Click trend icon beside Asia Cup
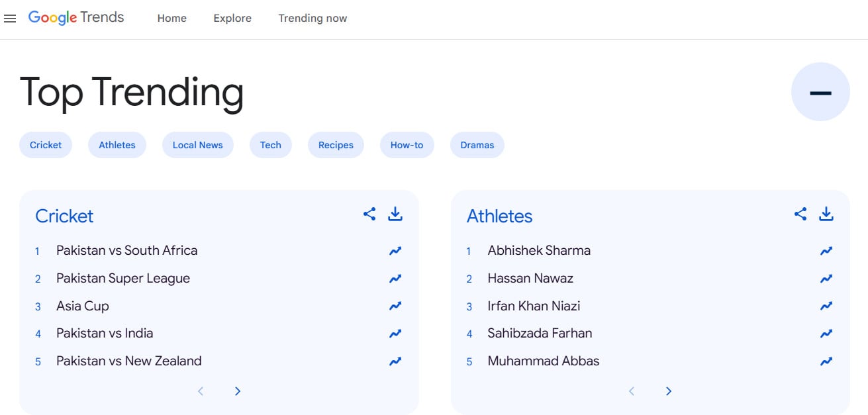The height and width of the screenshot is (415, 868). click(395, 306)
